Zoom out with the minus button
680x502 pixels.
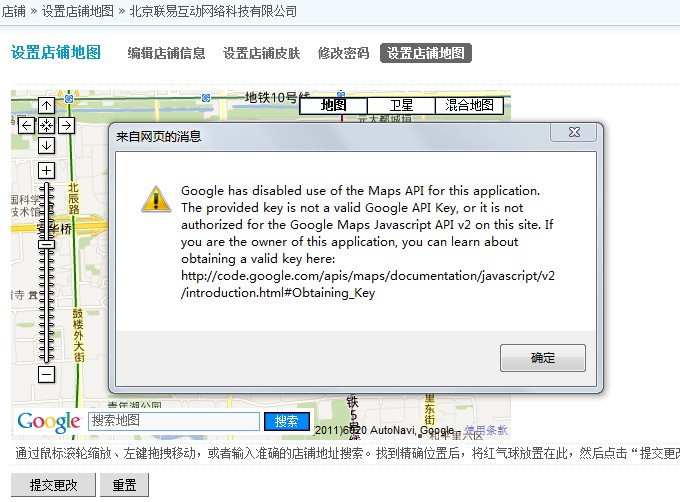(x=46, y=375)
